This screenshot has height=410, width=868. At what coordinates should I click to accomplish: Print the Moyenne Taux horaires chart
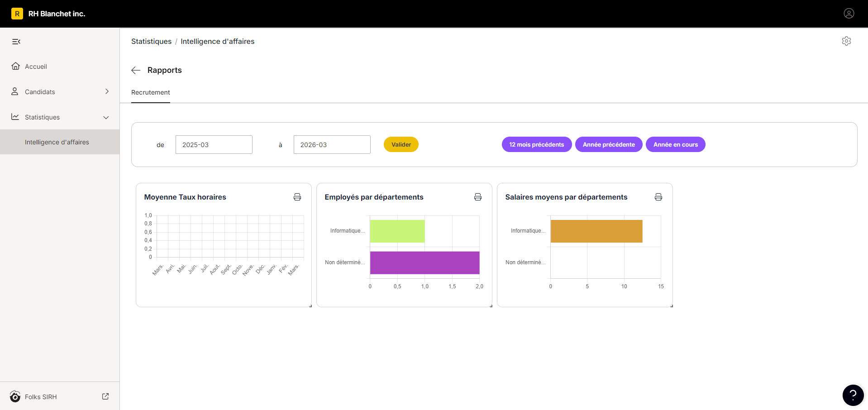tap(297, 197)
